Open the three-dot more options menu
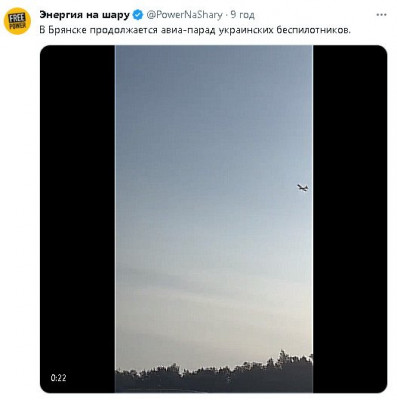This screenshot has height=400, width=397. (x=381, y=15)
